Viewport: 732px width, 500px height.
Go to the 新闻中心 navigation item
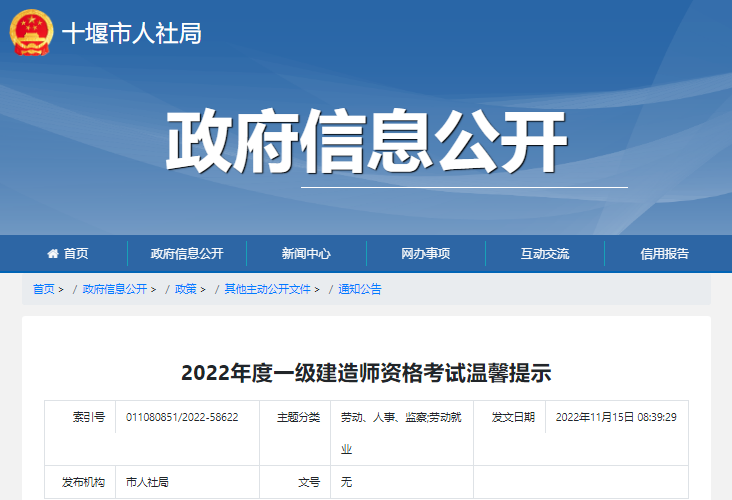(306, 254)
